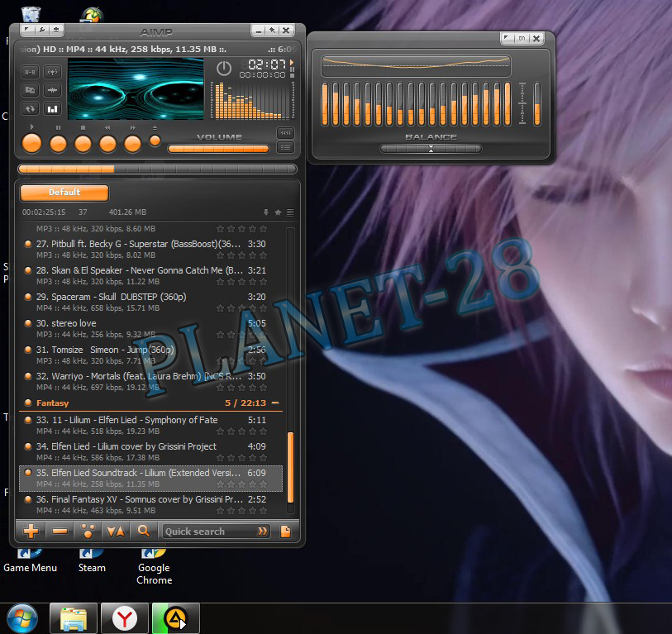This screenshot has height=634, width=672.
Task: Open the AIMP main menu arrow
Action: (x=28, y=30)
